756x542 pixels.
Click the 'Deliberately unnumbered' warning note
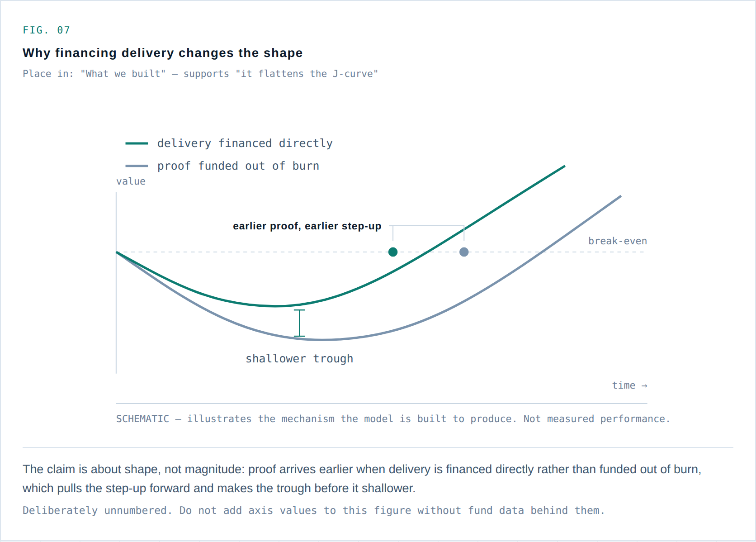coord(313,511)
